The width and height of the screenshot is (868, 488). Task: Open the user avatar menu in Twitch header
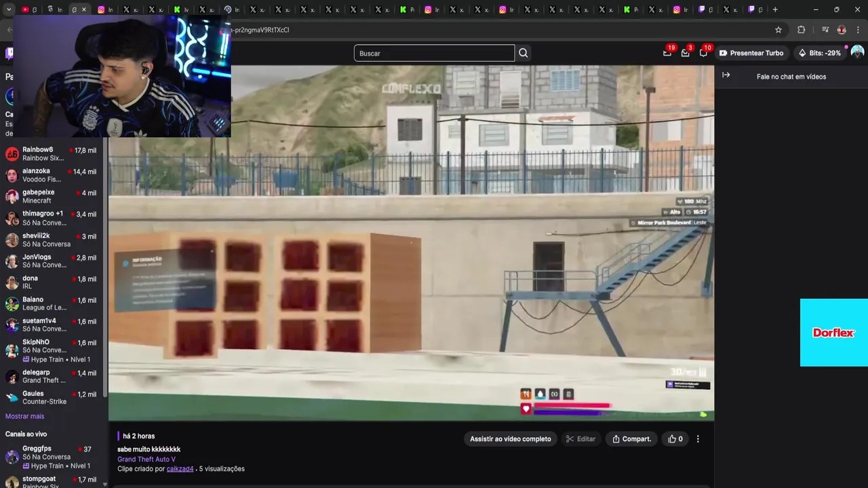857,52
